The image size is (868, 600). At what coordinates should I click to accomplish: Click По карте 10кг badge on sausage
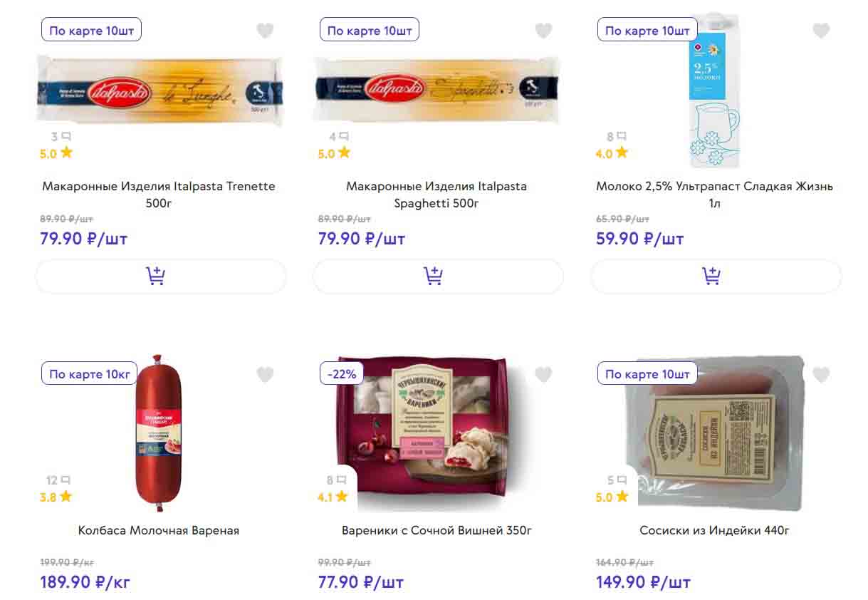coord(89,374)
